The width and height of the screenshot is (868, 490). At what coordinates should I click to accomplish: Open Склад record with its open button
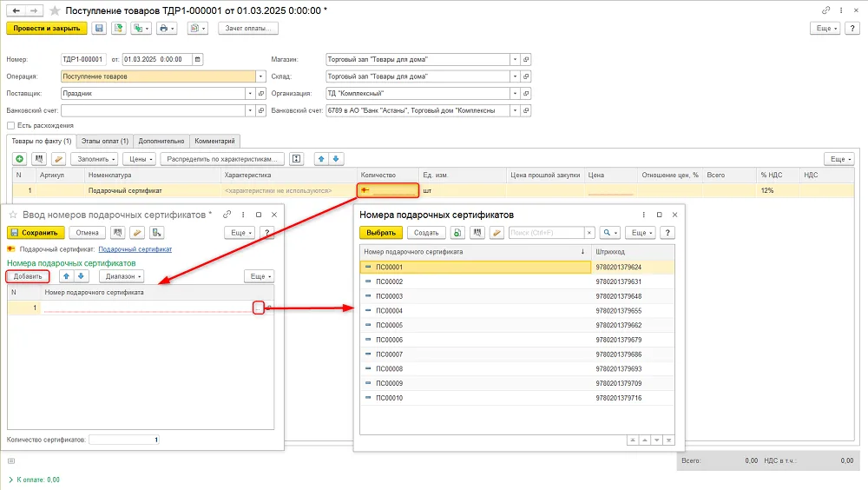tap(526, 76)
